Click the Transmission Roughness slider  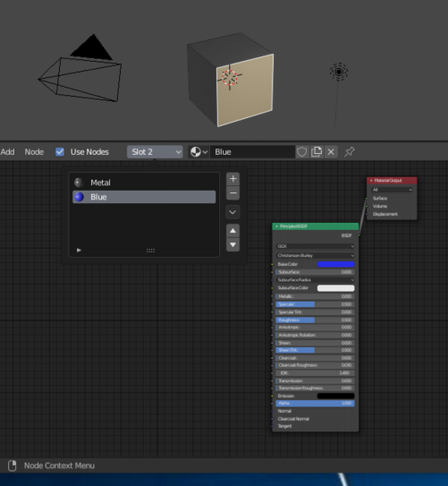pos(315,388)
